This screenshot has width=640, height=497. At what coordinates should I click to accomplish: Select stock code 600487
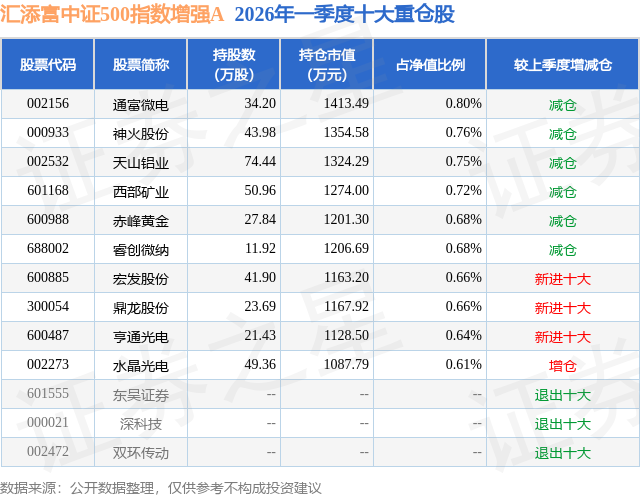click(48, 335)
